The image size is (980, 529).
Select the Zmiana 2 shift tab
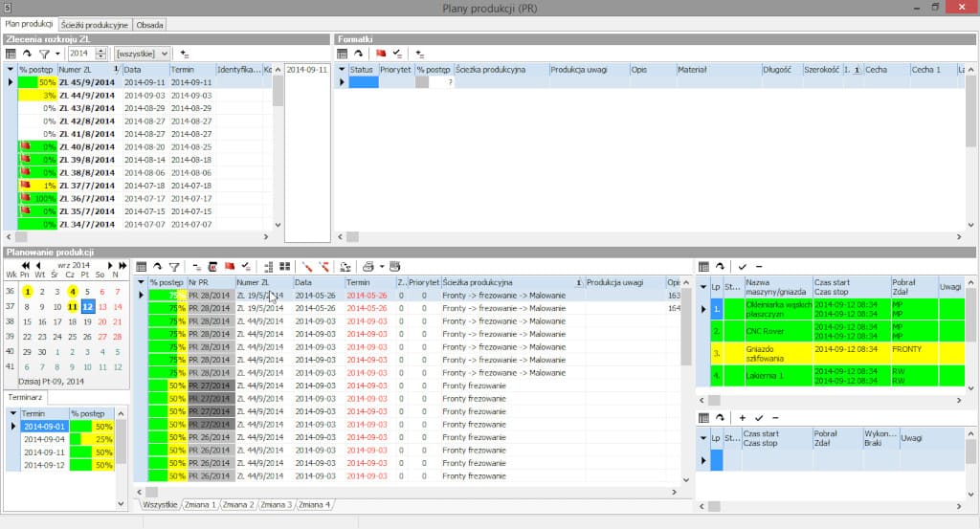pos(238,504)
